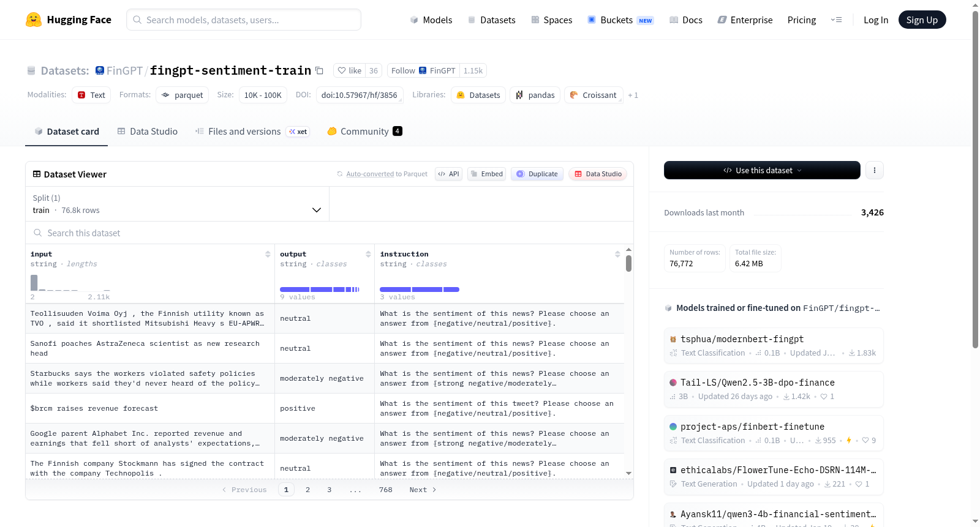This screenshot has height=527, width=980.
Task: Click the Datasets library tag emoji icon
Action: click(x=461, y=95)
